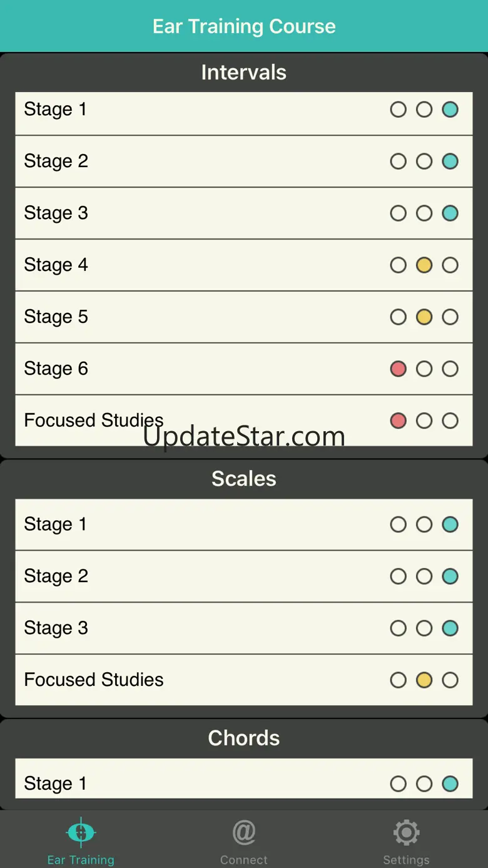Screen dimensions: 488x868
Task: Select red circle on Intervals Focused Studies
Action: pyautogui.click(x=398, y=421)
